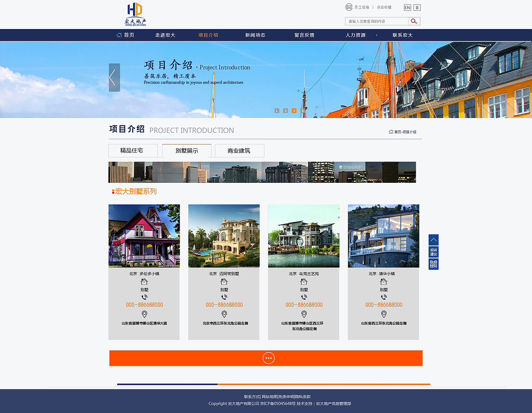This screenshot has height=413, width=532.
Task: Click the 员工信箱 link
Action: 362,7
